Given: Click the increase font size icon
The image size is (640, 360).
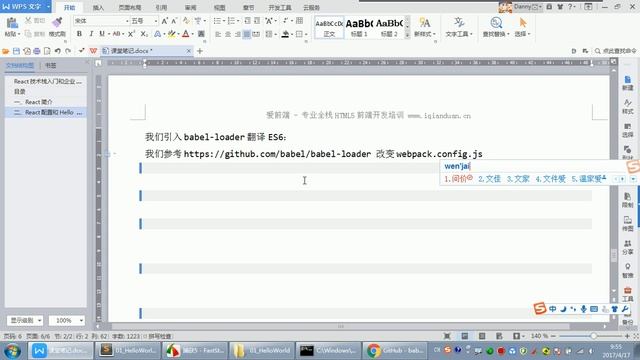Looking at the screenshot, I should point(164,21).
